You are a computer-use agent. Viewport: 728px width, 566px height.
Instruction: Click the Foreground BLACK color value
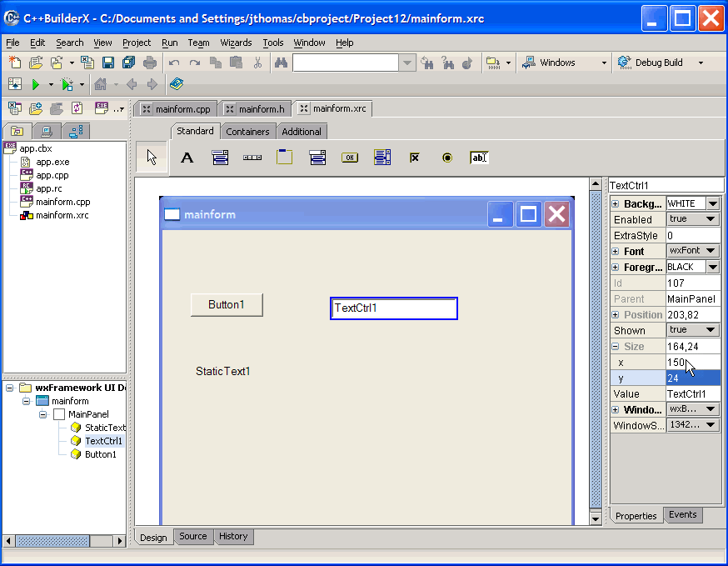pyautogui.click(x=686, y=267)
